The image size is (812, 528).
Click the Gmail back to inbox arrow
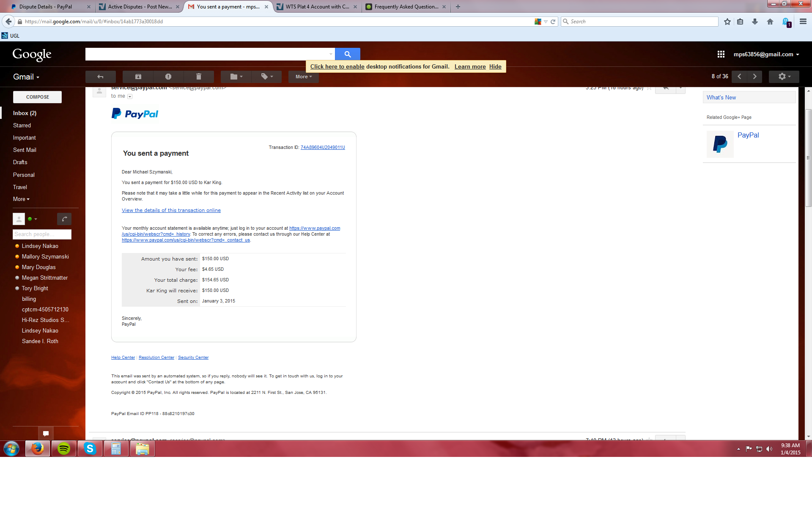pos(100,77)
